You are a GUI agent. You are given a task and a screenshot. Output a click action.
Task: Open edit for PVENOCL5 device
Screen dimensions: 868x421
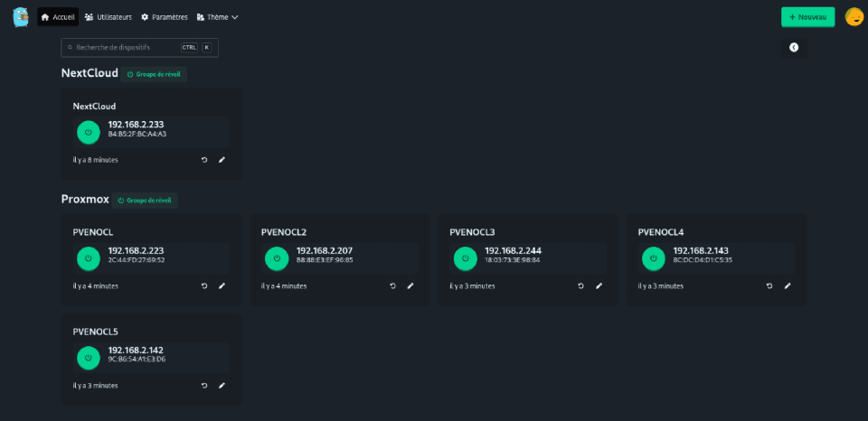(222, 385)
